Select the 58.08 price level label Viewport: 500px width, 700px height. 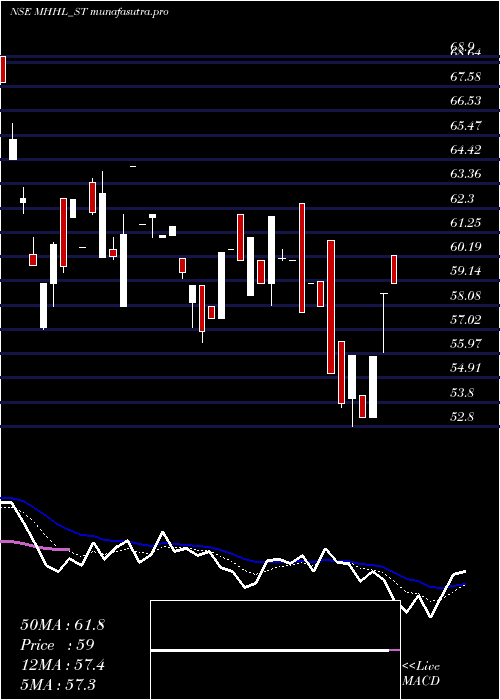click(466, 296)
